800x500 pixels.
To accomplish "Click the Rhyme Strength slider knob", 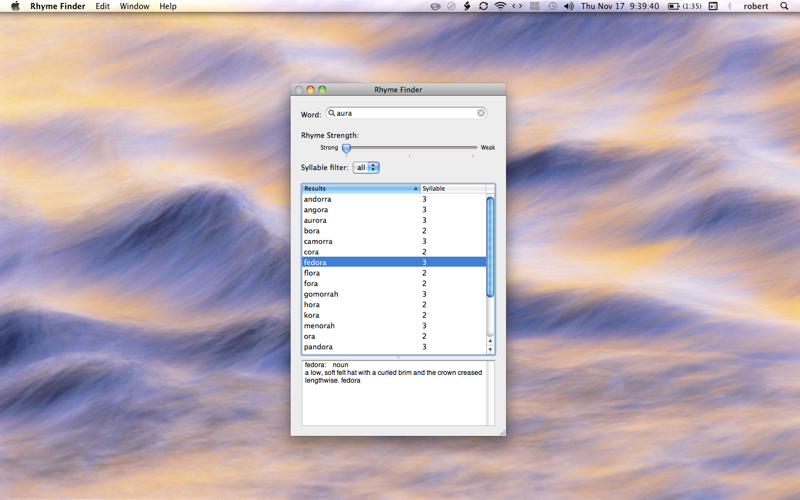I will click(x=346, y=148).
